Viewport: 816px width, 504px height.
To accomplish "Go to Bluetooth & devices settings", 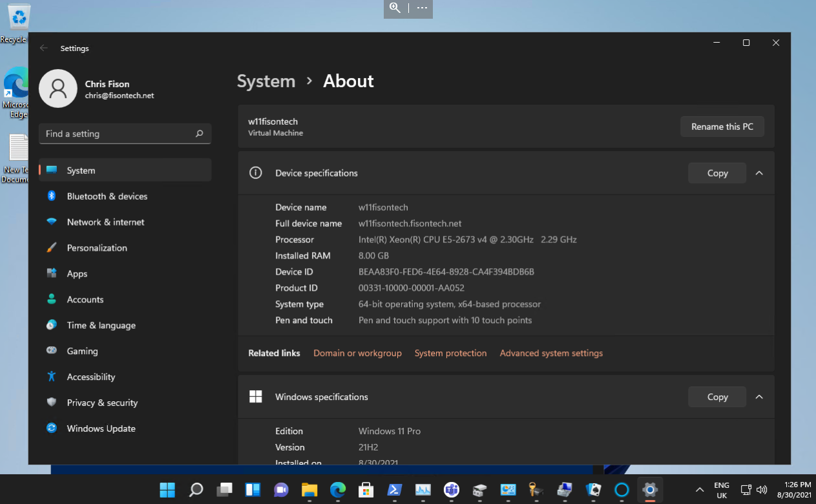I will point(125,196).
